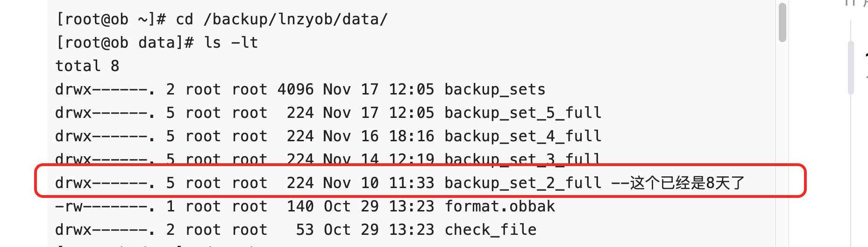Click the check_file directory name
This screenshot has height=247, width=868.
(490, 230)
